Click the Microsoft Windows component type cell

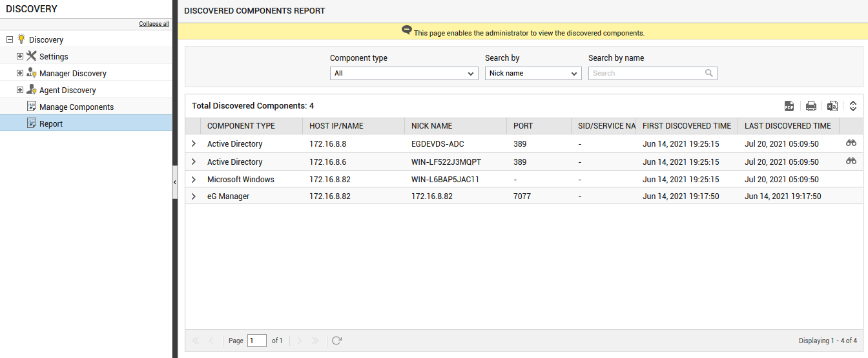click(x=241, y=180)
